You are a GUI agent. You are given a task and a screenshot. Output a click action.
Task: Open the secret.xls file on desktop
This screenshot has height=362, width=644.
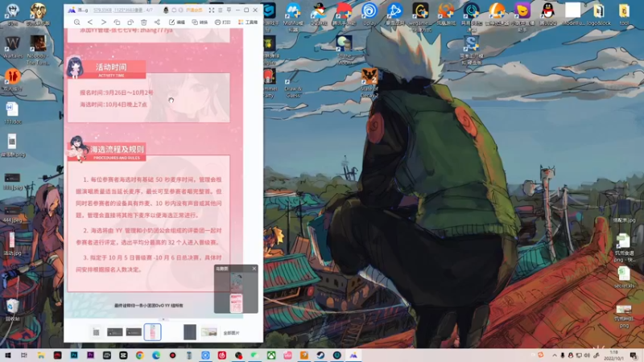click(624, 277)
